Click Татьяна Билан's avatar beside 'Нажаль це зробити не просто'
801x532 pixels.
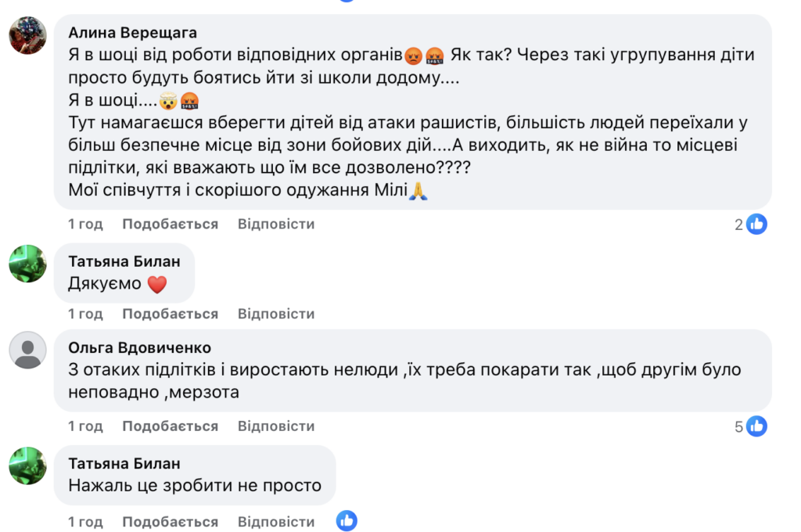(x=27, y=465)
